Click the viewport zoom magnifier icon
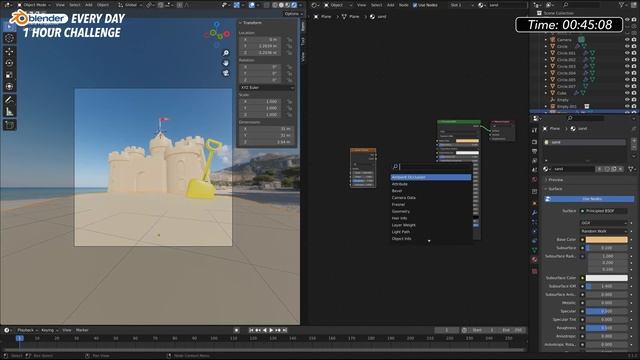Screen dimensions: 640x360 [x=226, y=53]
